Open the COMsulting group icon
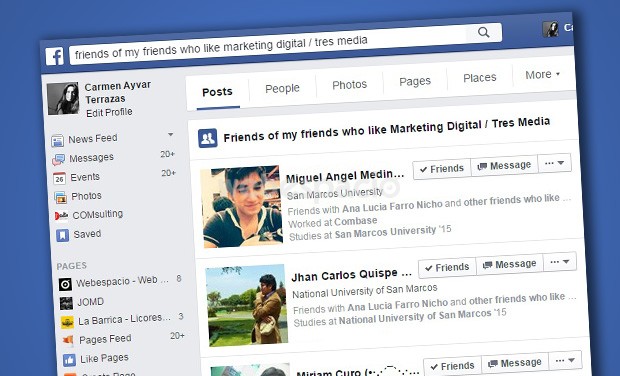620x376 pixels. [61, 215]
